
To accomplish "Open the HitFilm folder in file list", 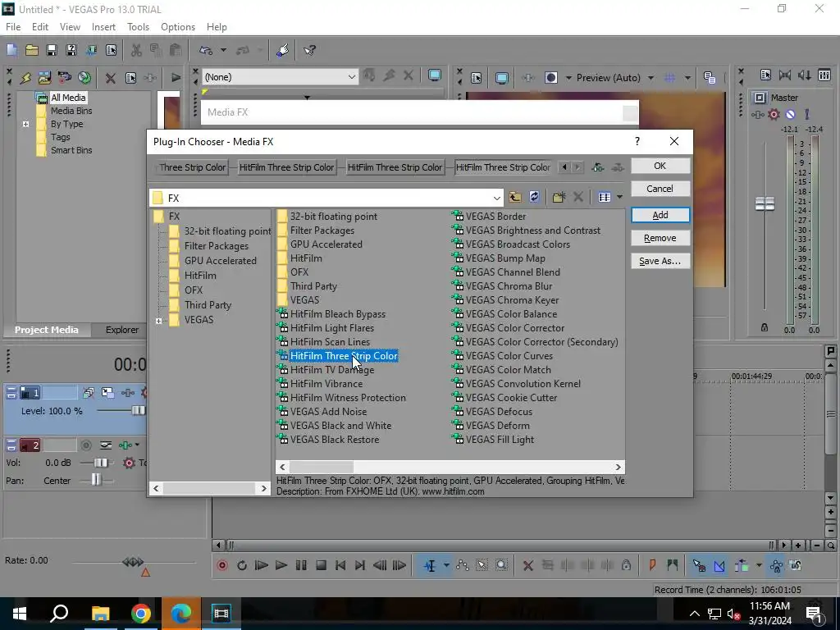I will 306,258.
